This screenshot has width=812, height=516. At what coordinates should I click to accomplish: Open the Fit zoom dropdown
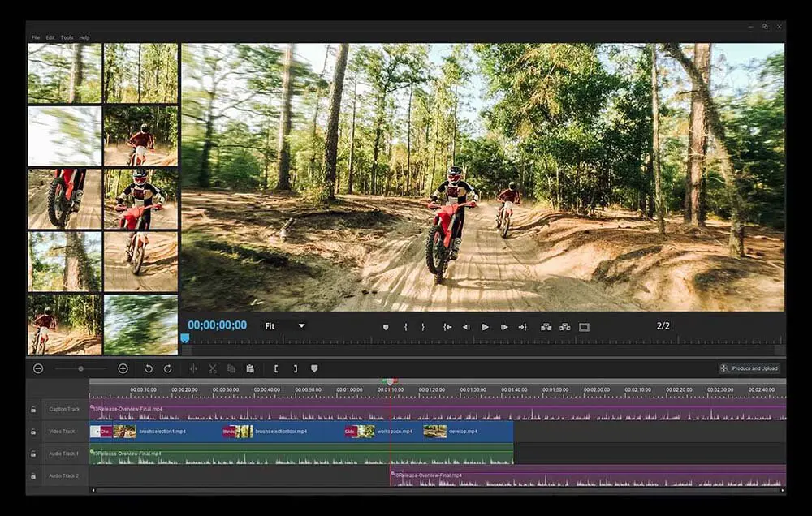284,326
